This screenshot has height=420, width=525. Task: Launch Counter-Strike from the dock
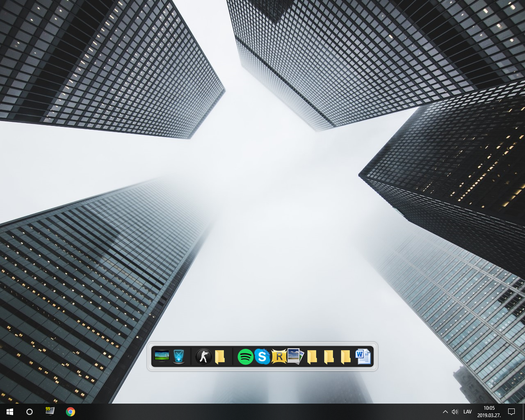point(203,356)
